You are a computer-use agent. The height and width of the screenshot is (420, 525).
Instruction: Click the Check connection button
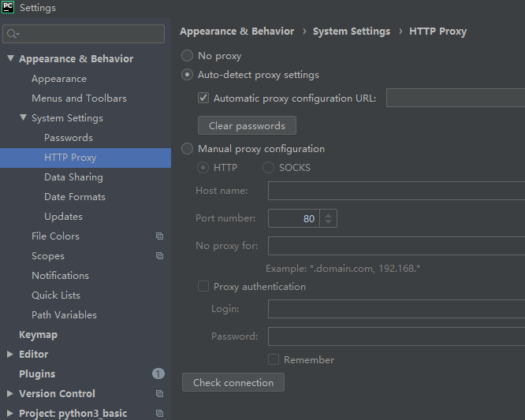[233, 383]
